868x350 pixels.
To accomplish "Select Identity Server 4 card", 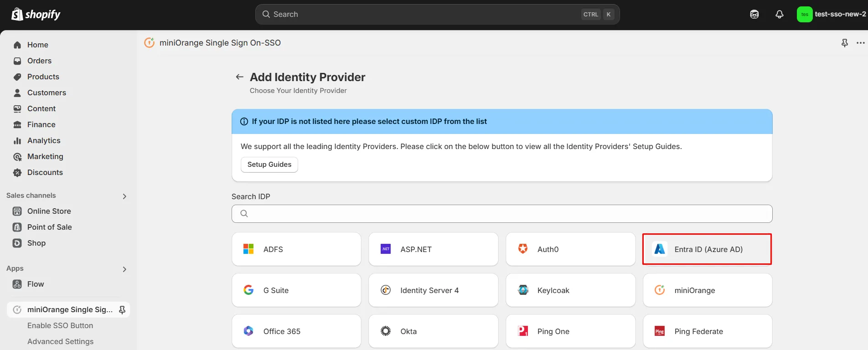I will pyautogui.click(x=433, y=290).
